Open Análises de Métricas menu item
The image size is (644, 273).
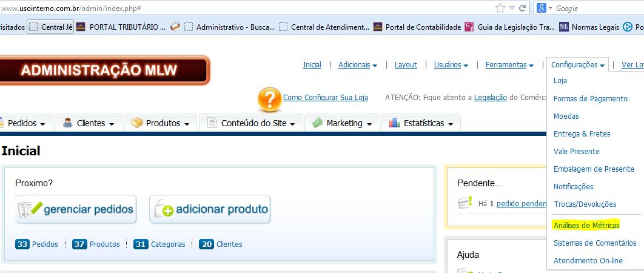click(x=586, y=225)
